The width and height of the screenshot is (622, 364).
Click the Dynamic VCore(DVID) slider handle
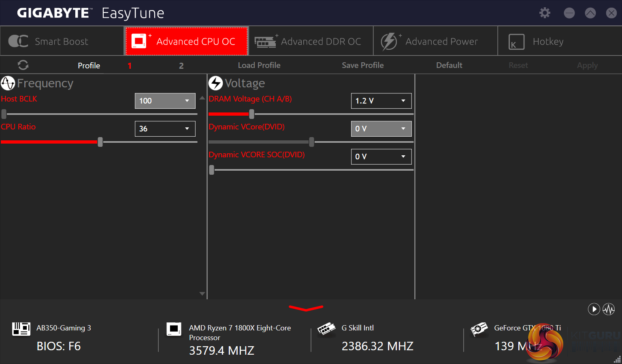point(311,142)
